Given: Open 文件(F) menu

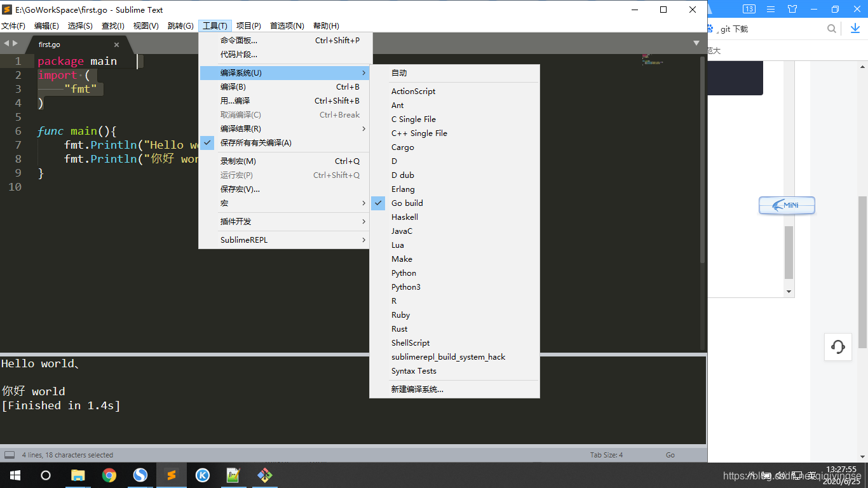Looking at the screenshot, I should (x=13, y=26).
